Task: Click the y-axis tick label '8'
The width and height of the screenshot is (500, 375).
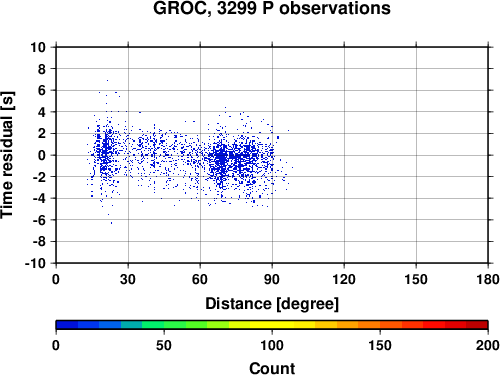Action: coord(42,69)
